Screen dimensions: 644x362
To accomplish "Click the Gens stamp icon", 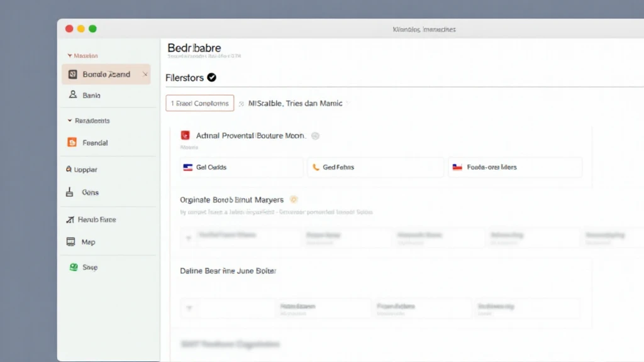I will [x=69, y=192].
